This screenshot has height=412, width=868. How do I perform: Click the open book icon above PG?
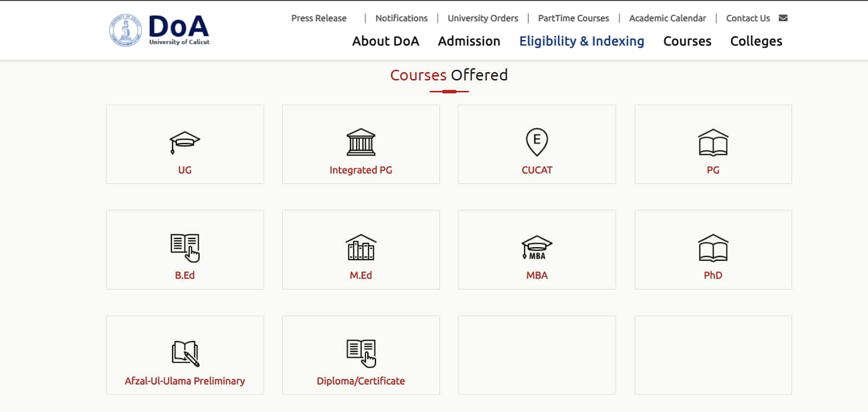tap(713, 143)
